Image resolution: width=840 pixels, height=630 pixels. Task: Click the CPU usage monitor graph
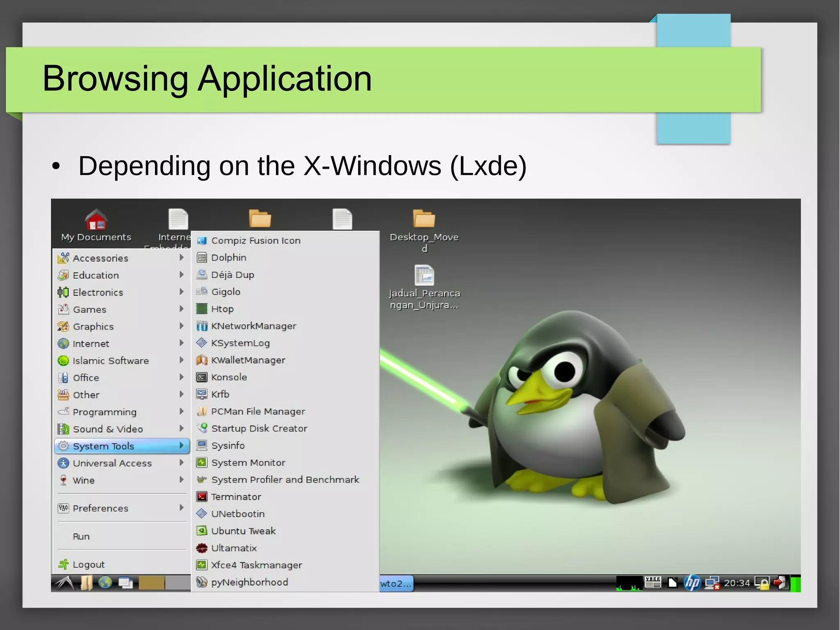click(629, 583)
